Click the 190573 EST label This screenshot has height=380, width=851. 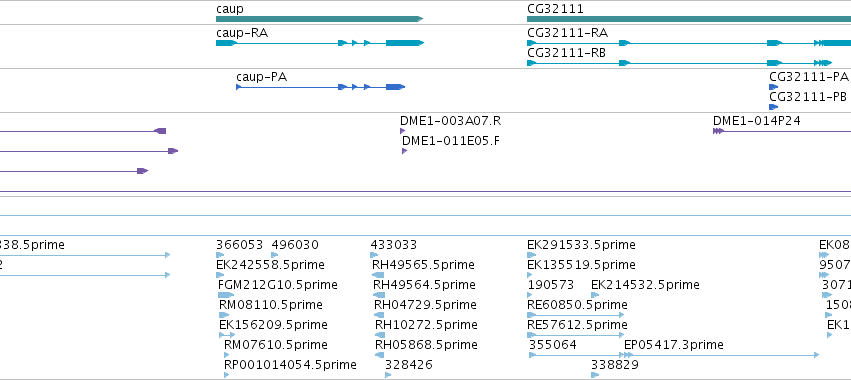(x=551, y=284)
